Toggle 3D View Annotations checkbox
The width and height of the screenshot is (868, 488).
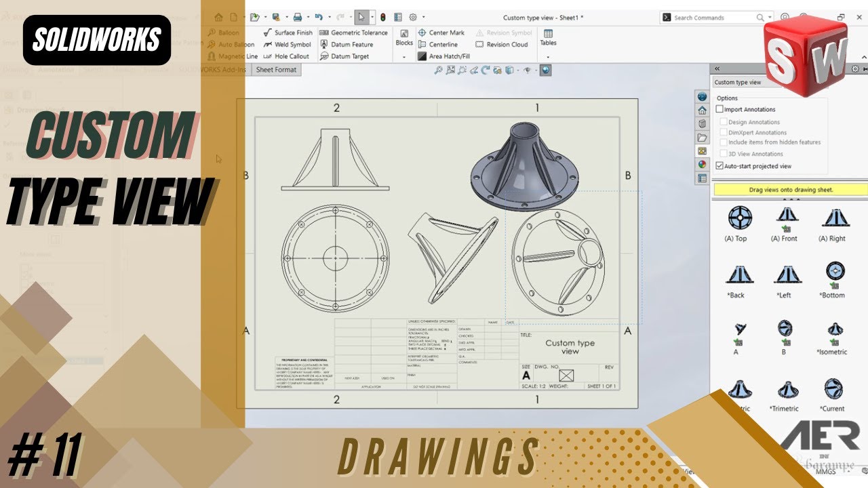pyautogui.click(x=724, y=154)
